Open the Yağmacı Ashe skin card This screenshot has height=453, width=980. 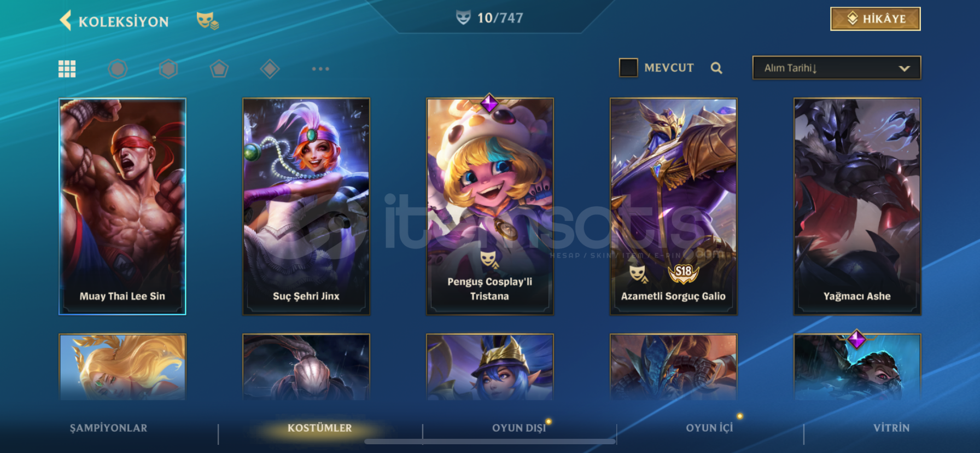pyautogui.click(x=857, y=206)
